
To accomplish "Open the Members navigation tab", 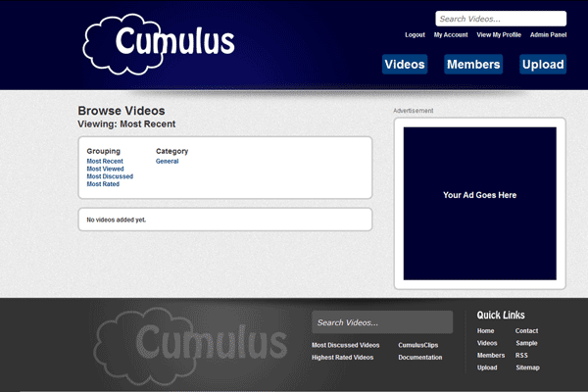I will tap(473, 65).
